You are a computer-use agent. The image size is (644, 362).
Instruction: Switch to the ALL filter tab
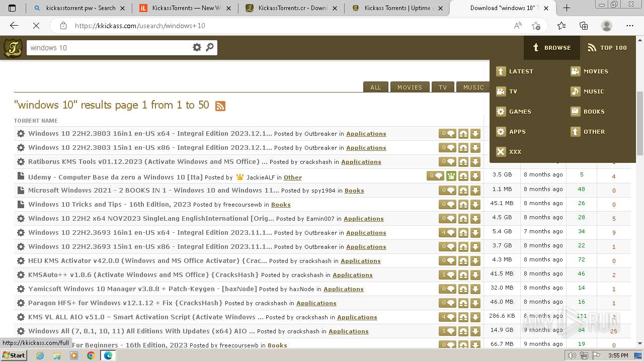[376, 87]
